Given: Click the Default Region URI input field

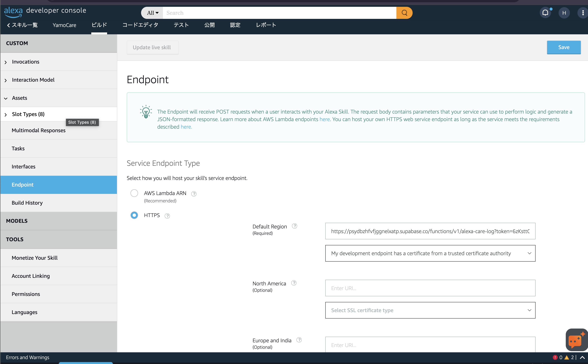Looking at the screenshot, I should click(430, 231).
